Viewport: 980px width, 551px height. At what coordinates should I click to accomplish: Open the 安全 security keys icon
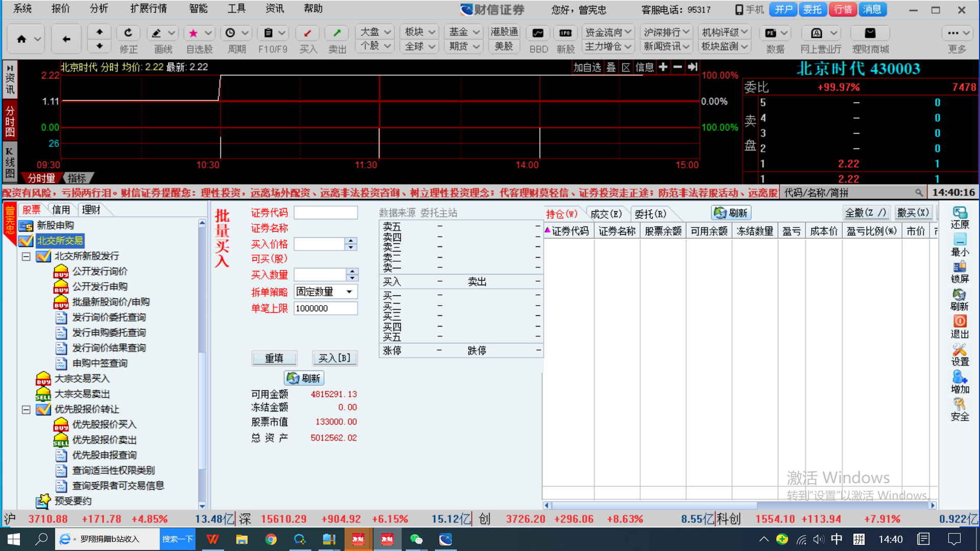point(960,405)
